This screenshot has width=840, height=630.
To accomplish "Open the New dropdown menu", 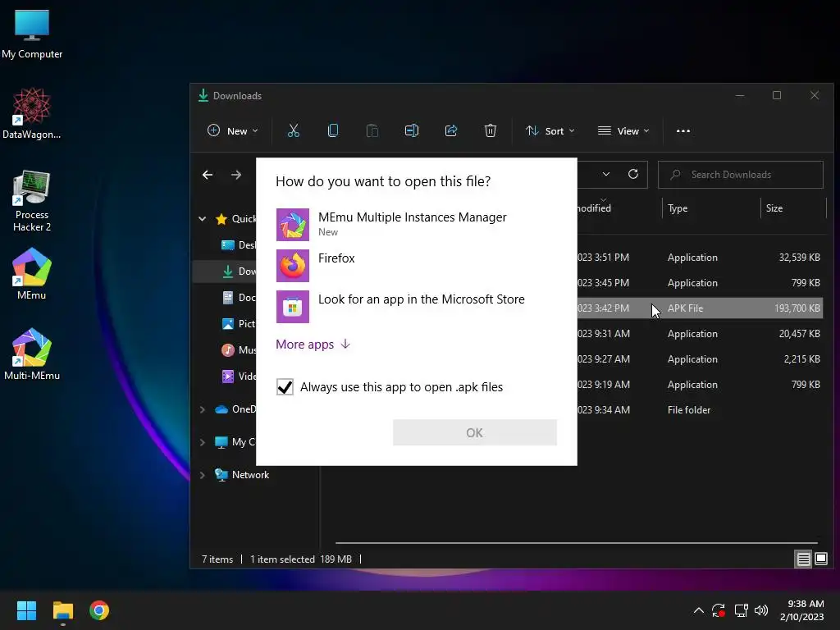I will point(232,130).
